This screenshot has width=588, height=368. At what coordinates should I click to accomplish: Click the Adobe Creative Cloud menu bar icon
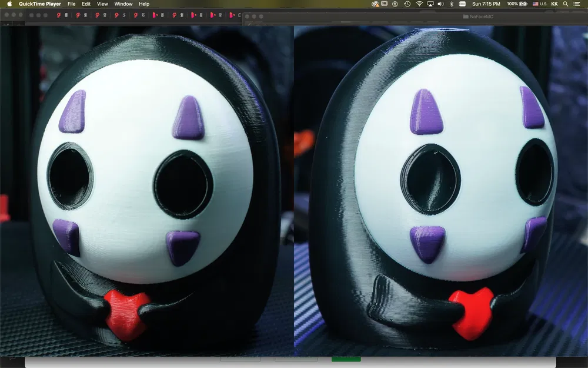point(375,4)
